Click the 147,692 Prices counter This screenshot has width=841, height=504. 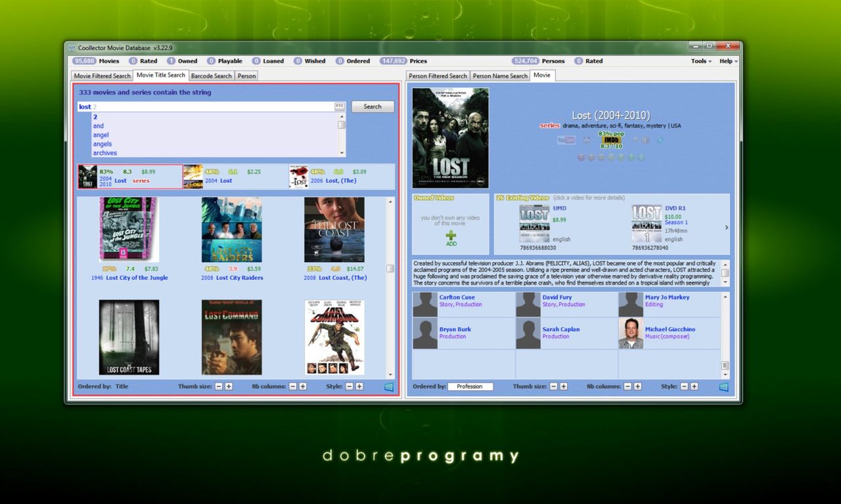(x=403, y=61)
